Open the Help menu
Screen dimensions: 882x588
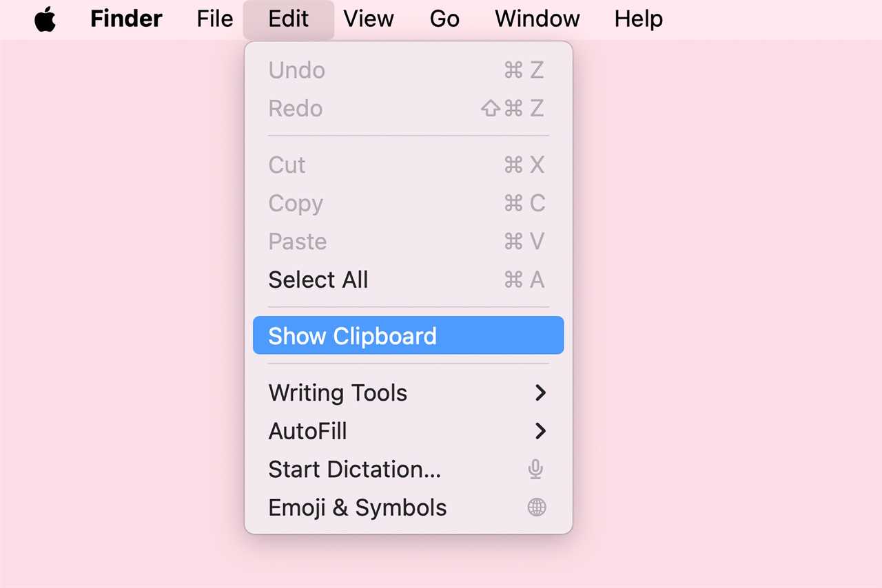(x=639, y=19)
